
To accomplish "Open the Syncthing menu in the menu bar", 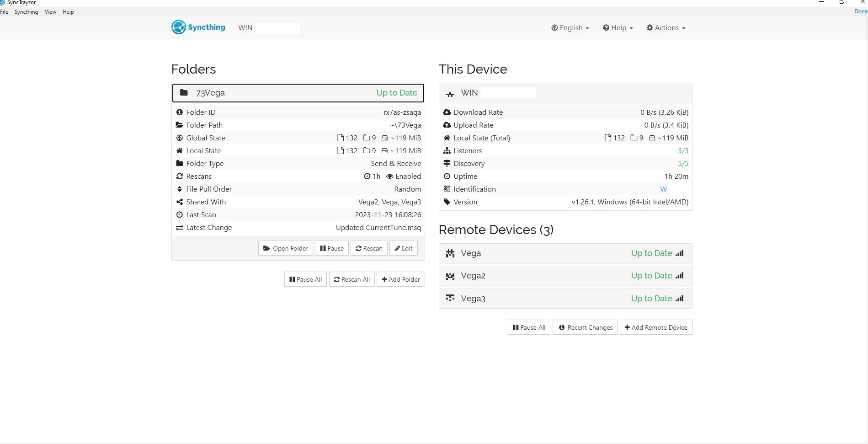I will (x=26, y=12).
